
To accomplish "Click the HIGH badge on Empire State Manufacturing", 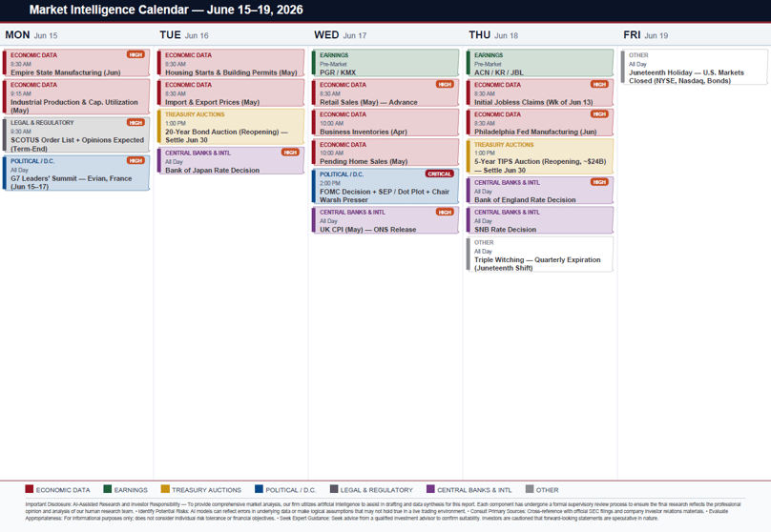I will point(135,54).
